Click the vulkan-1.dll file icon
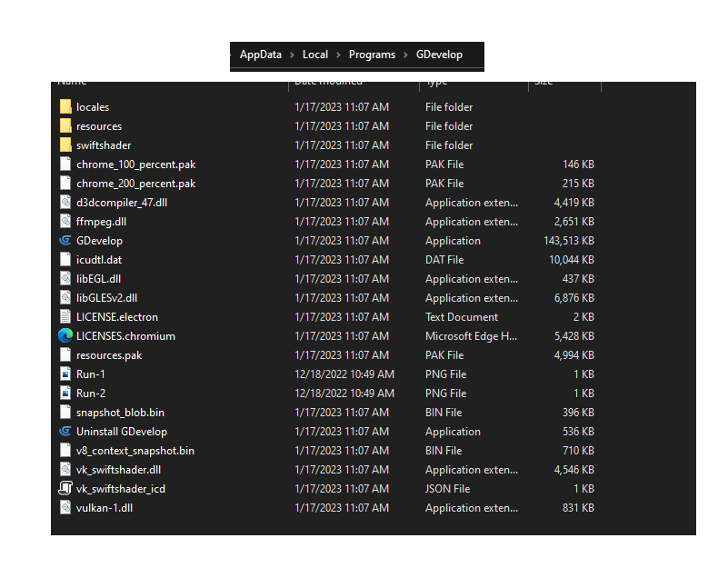728x578 pixels. pos(65,507)
